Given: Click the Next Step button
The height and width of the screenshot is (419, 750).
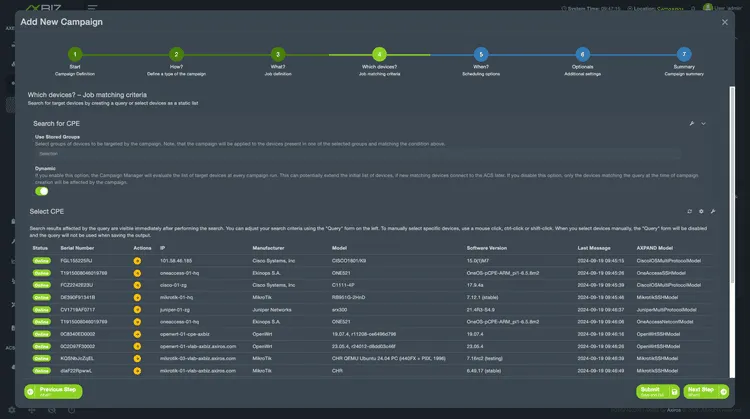Looking at the screenshot, I should (706, 391).
